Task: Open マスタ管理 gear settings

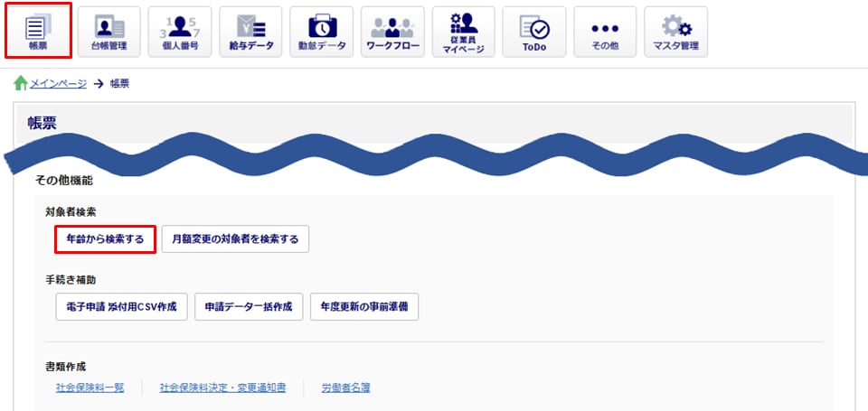Action: (675, 32)
